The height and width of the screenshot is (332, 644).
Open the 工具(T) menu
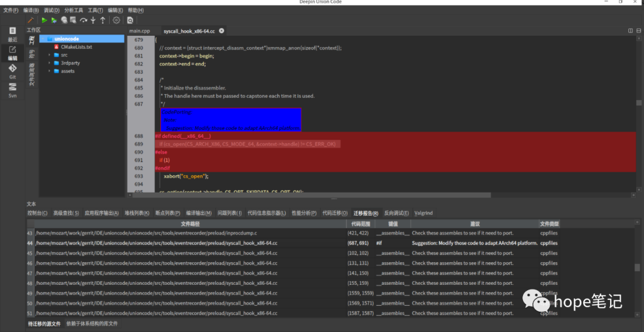[95, 10]
